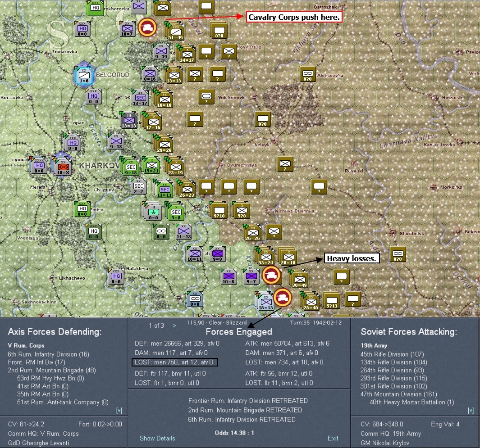Exit the combat resolution report
The image size is (480, 448).
coord(333,438)
